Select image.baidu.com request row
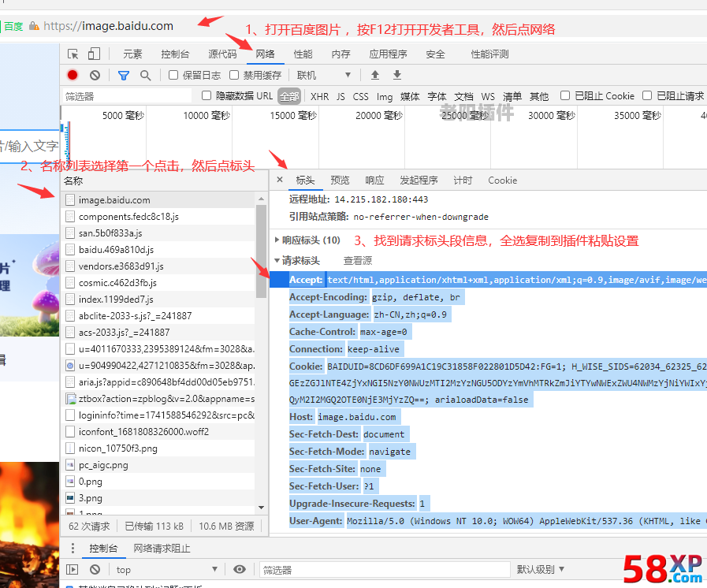707x588 pixels. tap(158, 199)
